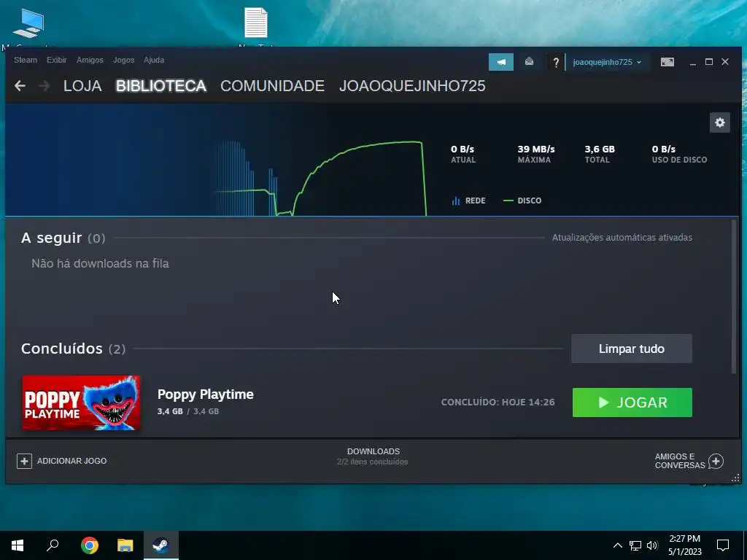Click the 0 B/s USO DE DISCO stat

(679, 154)
